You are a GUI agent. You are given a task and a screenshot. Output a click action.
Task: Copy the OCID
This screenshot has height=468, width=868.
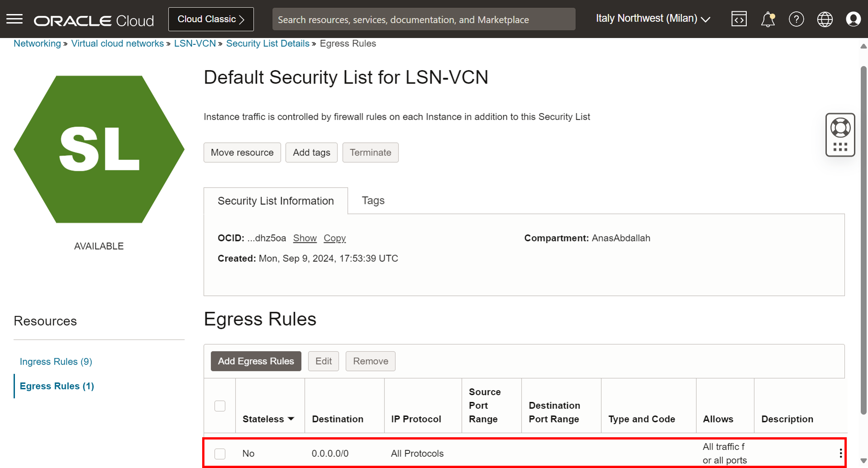pos(335,238)
